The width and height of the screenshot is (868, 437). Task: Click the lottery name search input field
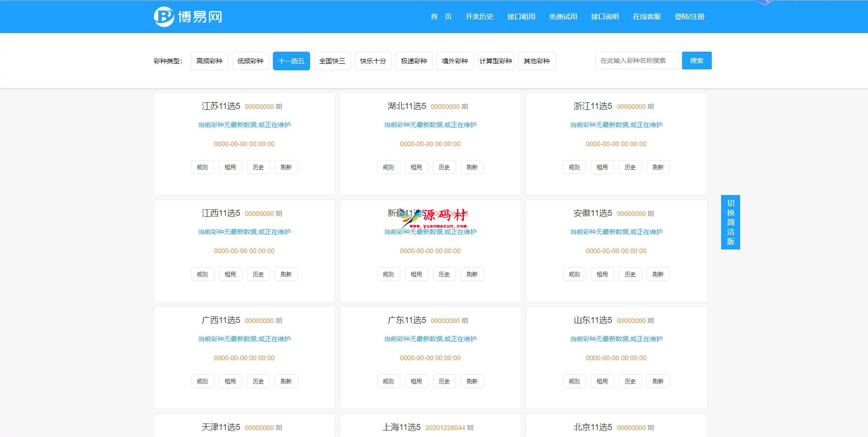tap(637, 61)
